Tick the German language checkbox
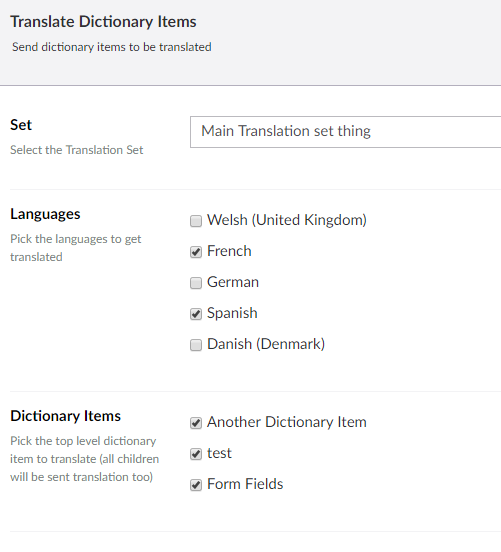This screenshot has height=552, width=501. click(x=196, y=283)
